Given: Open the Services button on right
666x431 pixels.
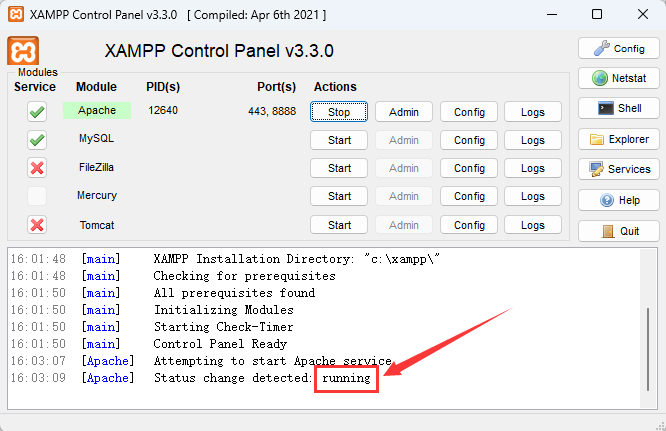Looking at the screenshot, I should [618, 169].
